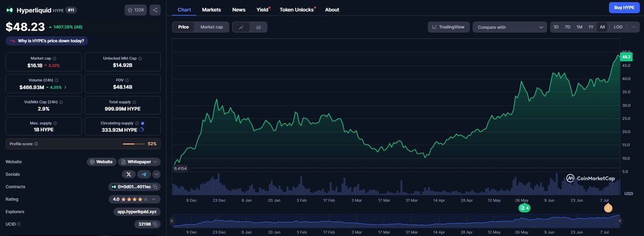
Task: Click the green news marker badge 4
Action: click(x=524, y=208)
